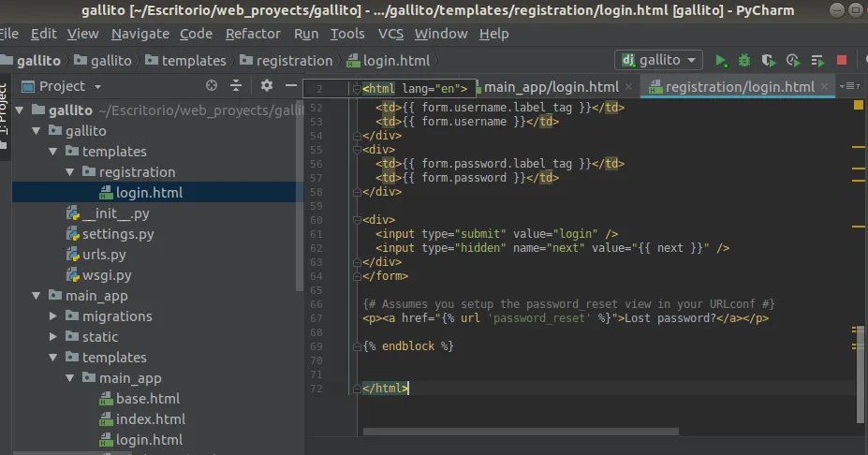
Task: Run the gallito configuration with green play icon
Action: (x=720, y=61)
